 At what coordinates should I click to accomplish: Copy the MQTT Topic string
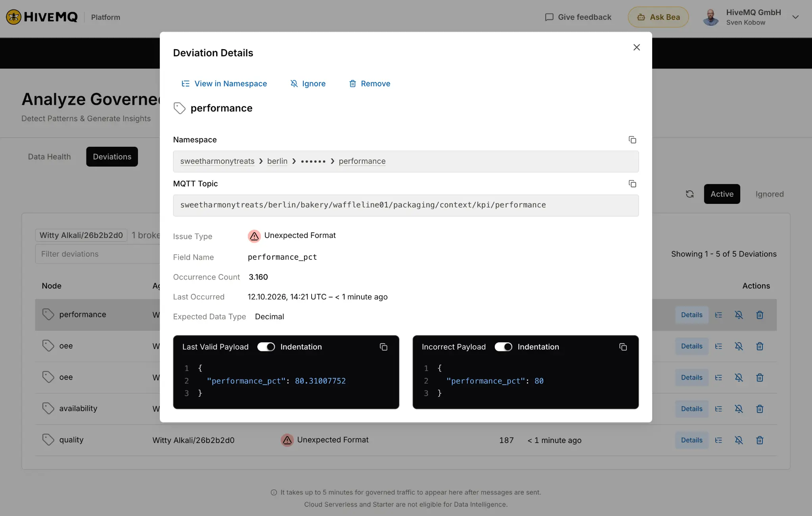(632, 184)
